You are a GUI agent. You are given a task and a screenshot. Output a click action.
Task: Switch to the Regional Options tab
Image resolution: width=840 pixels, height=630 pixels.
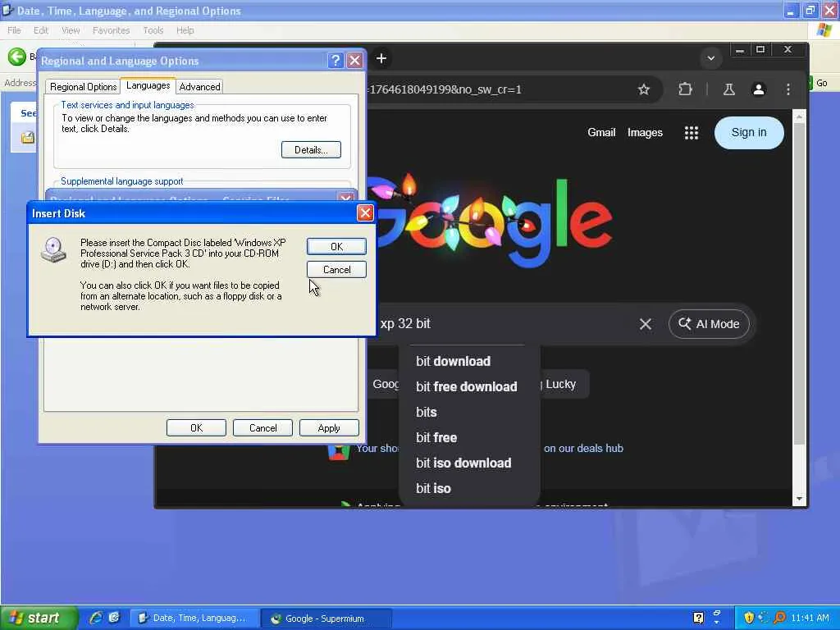tap(83, 87)
